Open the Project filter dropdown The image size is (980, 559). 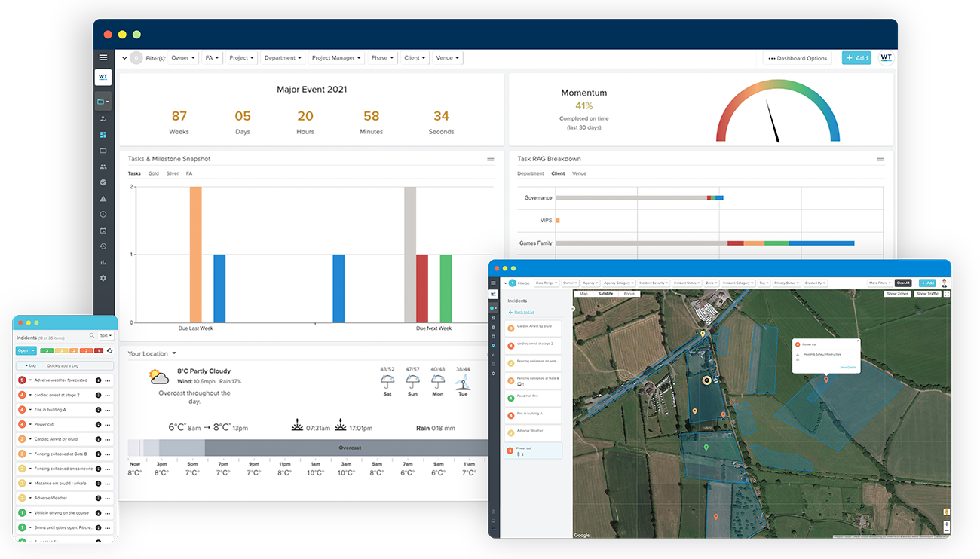point(241,57)
